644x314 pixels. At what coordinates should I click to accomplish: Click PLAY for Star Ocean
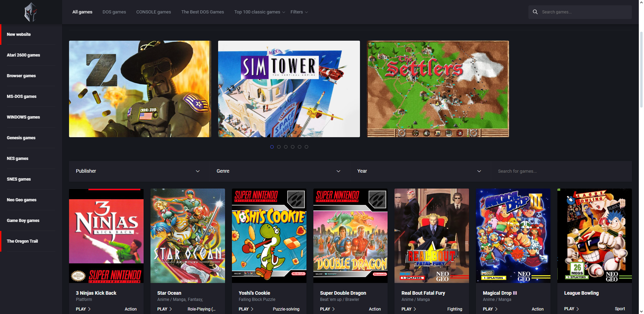click(165, 309)
